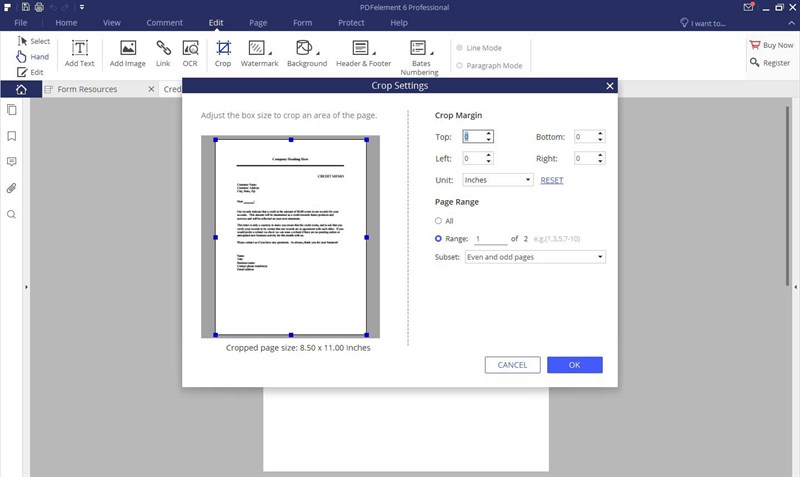
Task: Open the mail notification icon
Action: pos(748,7)
